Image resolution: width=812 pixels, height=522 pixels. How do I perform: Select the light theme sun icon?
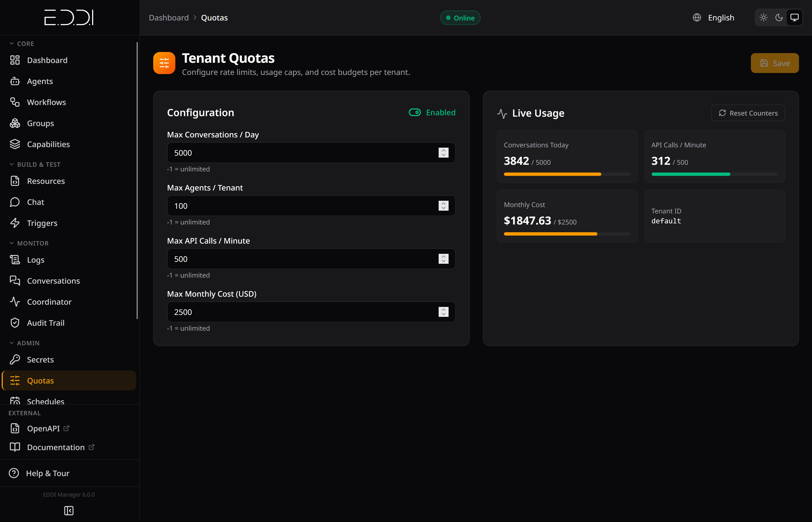(764, 18)
